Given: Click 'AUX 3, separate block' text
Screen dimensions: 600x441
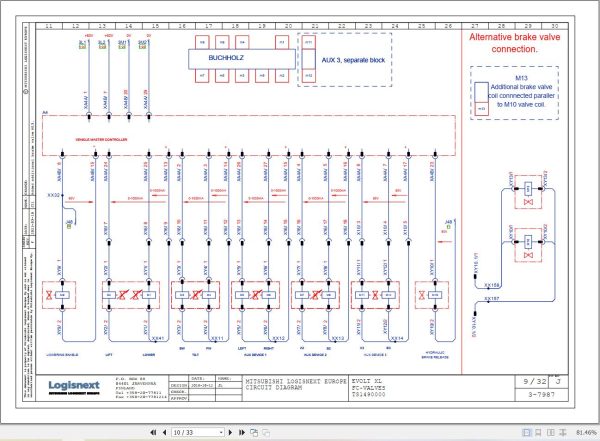Looking at the screenshot, I should pos(353,60).
